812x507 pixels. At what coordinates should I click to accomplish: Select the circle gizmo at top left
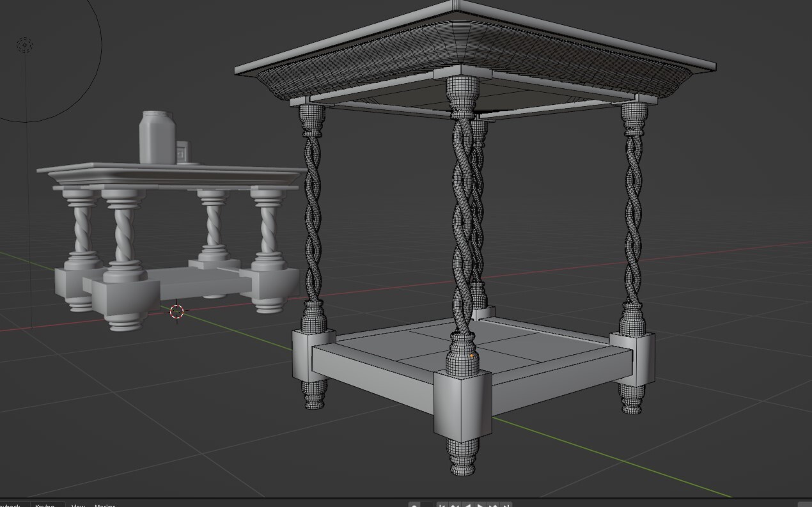pyautogui.click(x=24, y=43)
